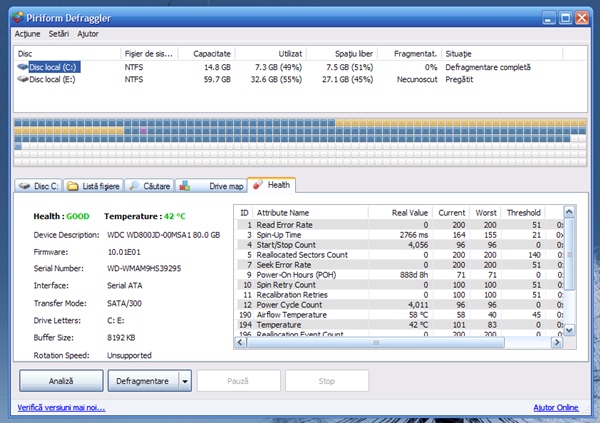
Task: Click the Defragmentare button
Action: pos(143,381)
